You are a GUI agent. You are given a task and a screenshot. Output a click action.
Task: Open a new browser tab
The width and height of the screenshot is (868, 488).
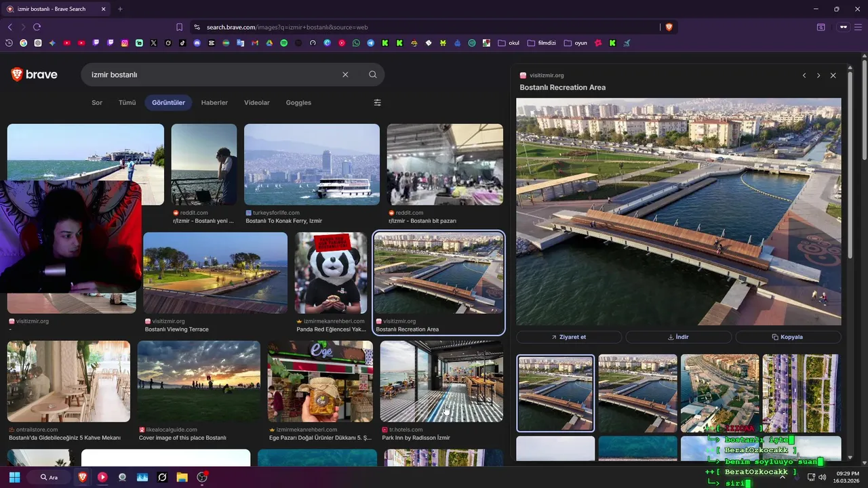click(120, 9)
